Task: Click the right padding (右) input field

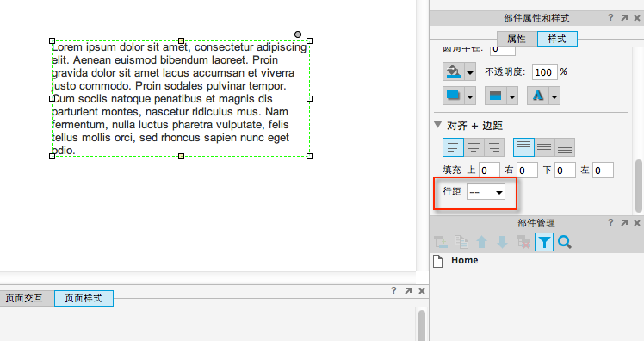Action: 528,170
